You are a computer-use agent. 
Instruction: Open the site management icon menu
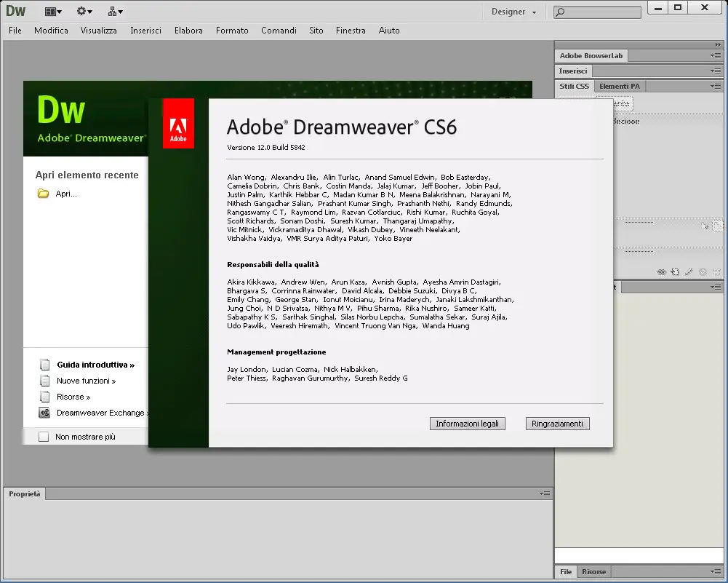pyautogui.click(x=115, y=11)
